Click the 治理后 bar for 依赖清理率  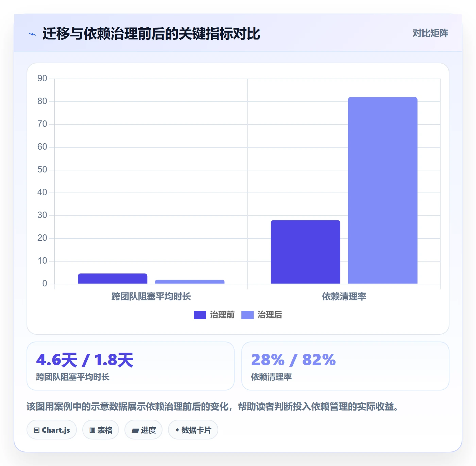[x=382, y=190]
